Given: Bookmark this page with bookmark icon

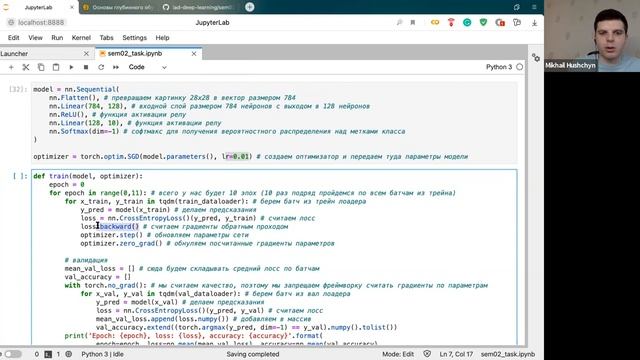Looking at the screenshot, I should pyautogui.click(x=413, y=22).
